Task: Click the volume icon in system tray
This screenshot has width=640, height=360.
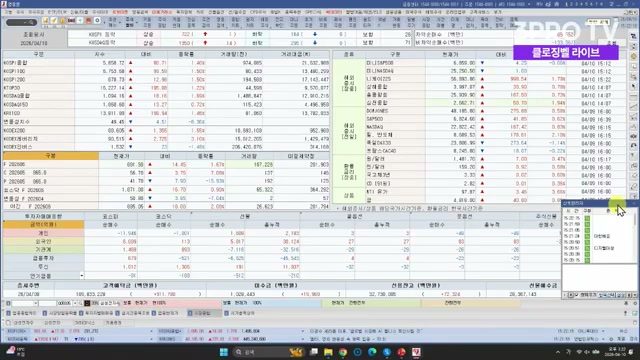Action: [587, 352]
